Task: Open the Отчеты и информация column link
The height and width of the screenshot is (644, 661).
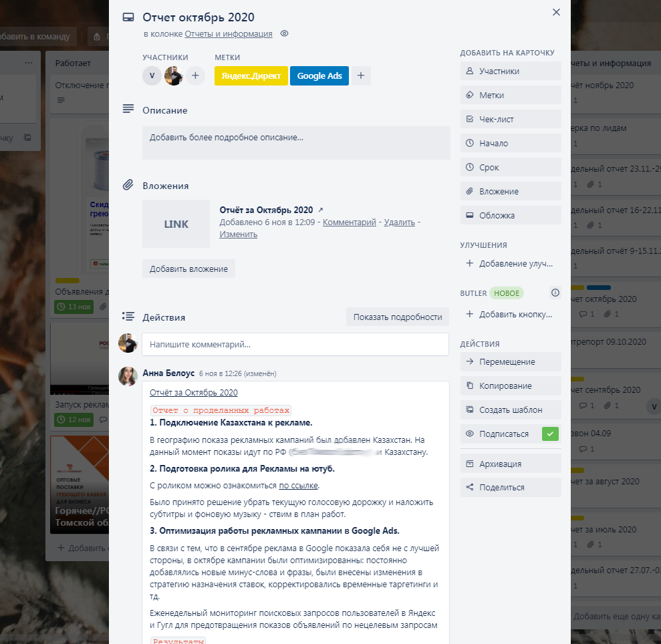Action: pyautogui.click(x=229, y=33)
